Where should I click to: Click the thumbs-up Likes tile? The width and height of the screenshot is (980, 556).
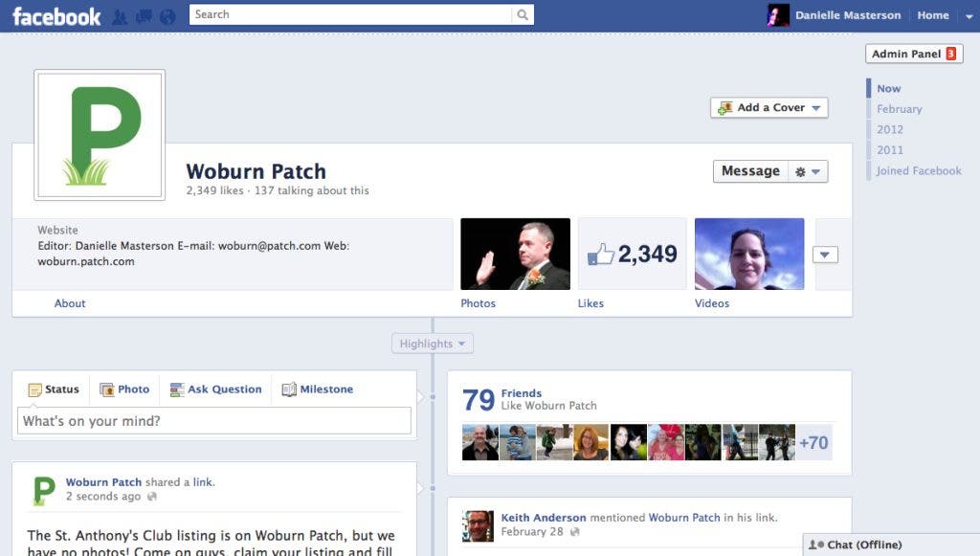pos(632,254)
